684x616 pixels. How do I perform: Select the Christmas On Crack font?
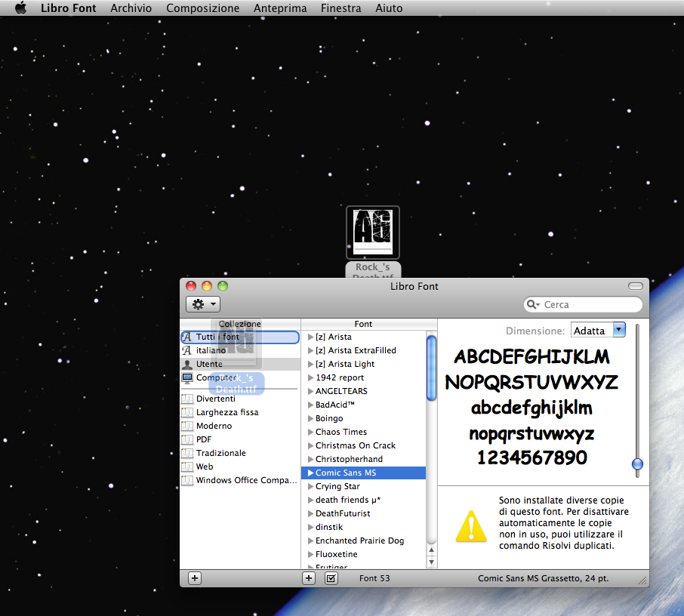363,445
